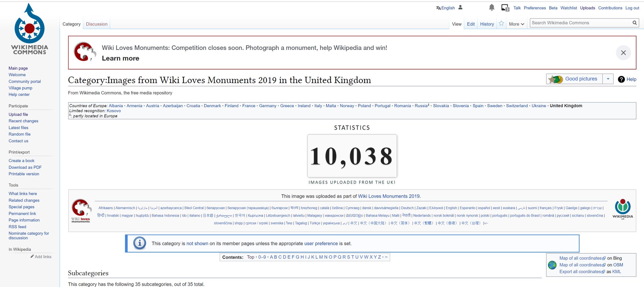The width and height of the screenshot is (644, 287).
Task: Open the notices tray icon
Action: (505, 8)
